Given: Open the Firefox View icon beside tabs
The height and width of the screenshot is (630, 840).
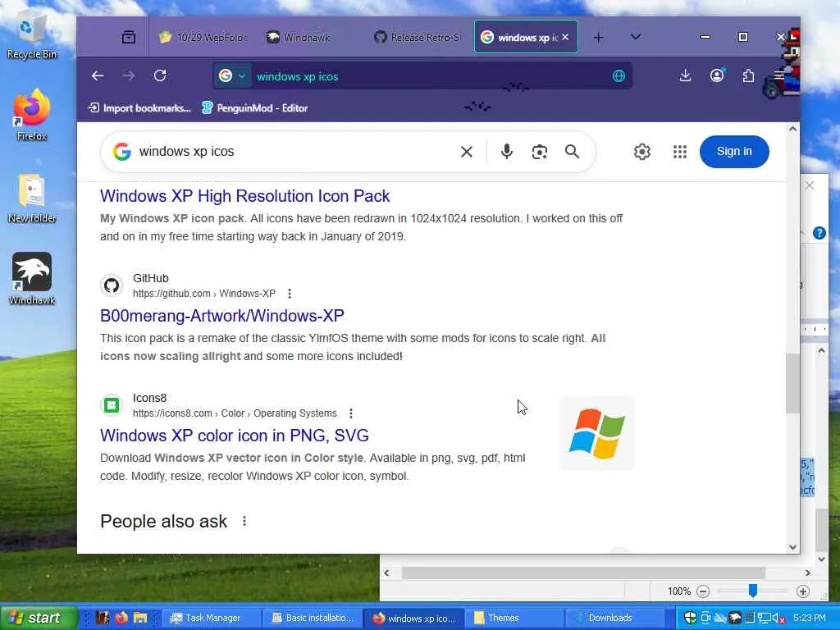Looking at the screenshot, I should click(x=129, y=37).
